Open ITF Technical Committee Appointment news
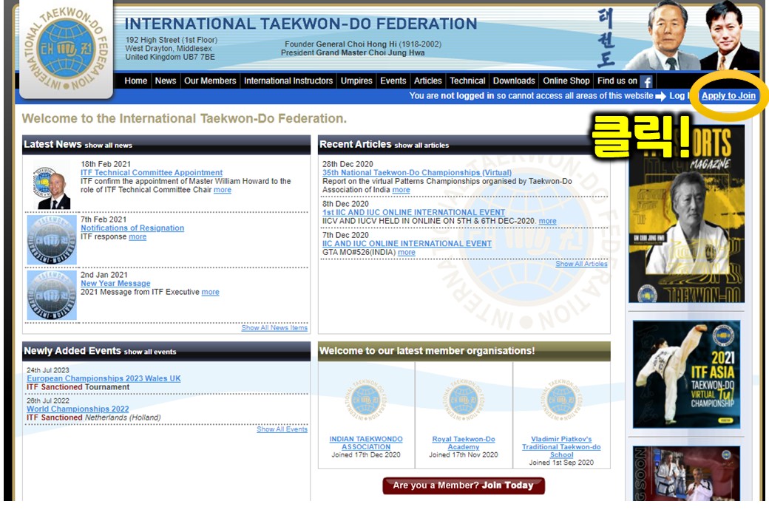The height and width of the screenshot is (532, 769). click(x=152, y=172)
